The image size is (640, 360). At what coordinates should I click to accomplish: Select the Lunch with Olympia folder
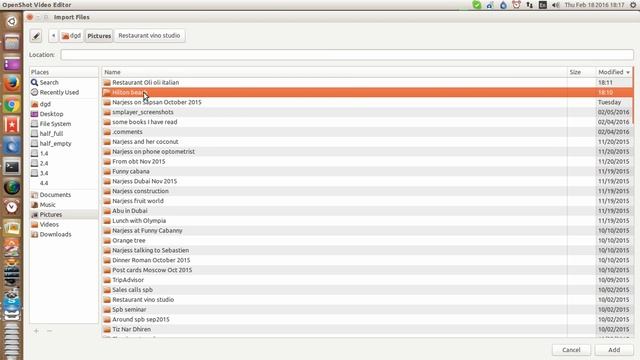click(x=367, y=220)
